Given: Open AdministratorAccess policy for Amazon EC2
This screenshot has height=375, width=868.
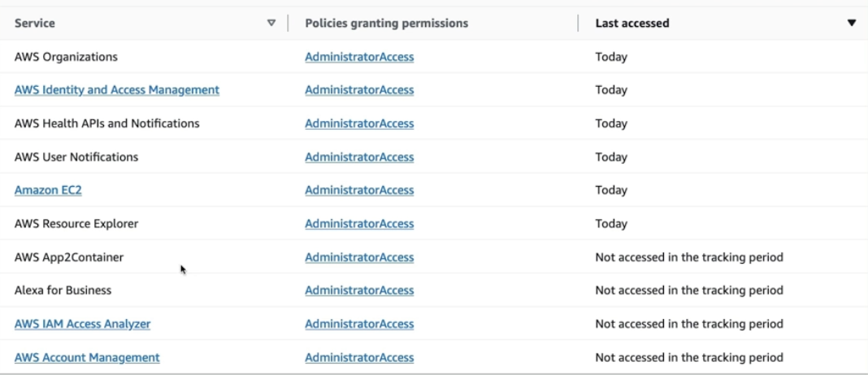Looking at the screenshot, I should pyautogui.click(x=359, y=190).
